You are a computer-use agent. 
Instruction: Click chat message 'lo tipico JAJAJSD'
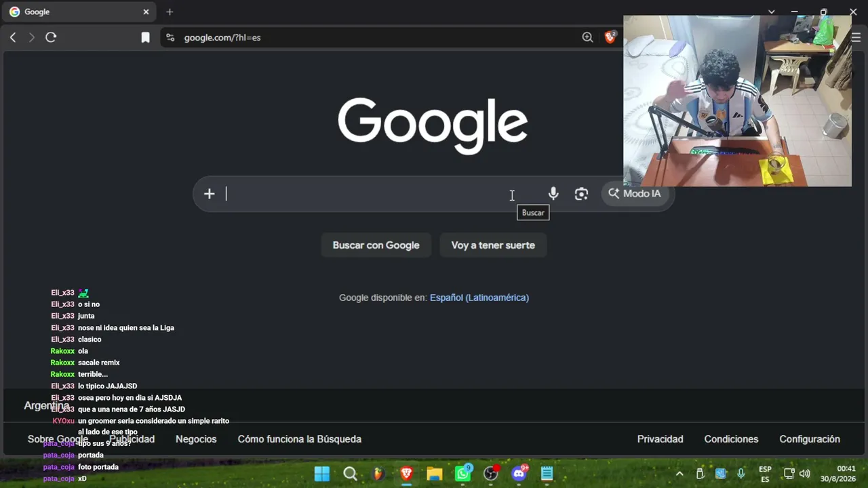pyautogui.click(x=107, y=386)
